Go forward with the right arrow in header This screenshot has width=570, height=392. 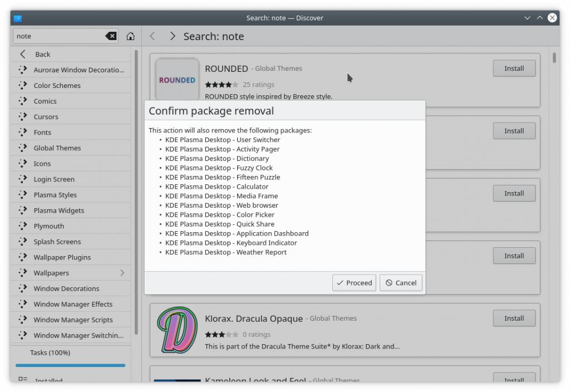[x=172, y=36]
